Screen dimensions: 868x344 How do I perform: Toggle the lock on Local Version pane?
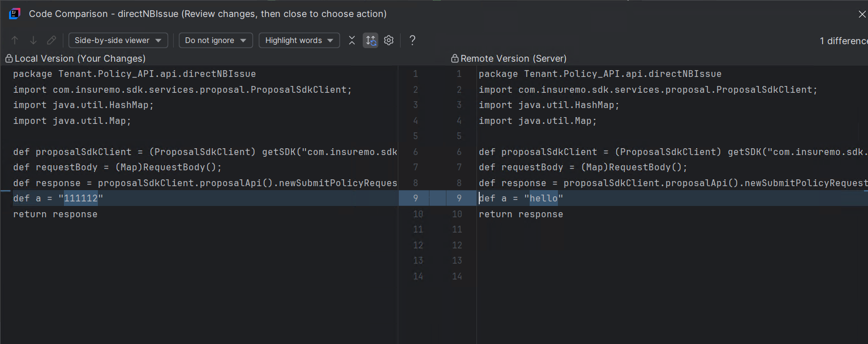click(x=8, y=58)
